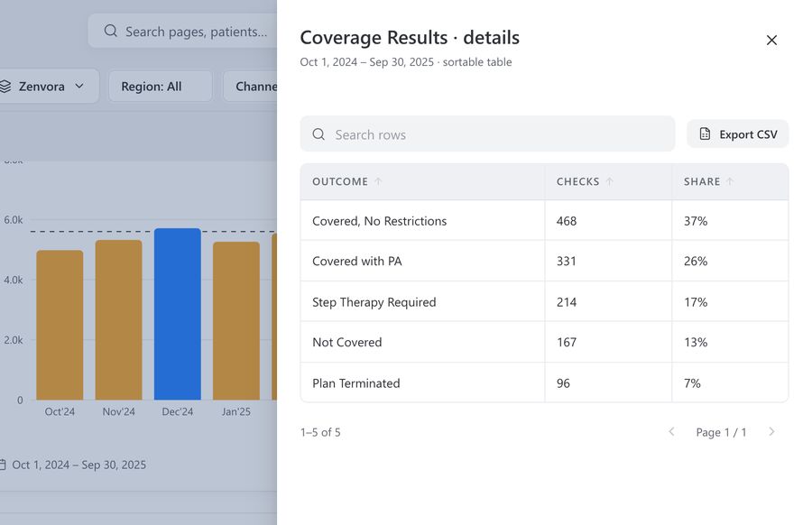Click the 37% share cell
Viewport: 812px width, 525px height.
pyautogui.click(x=730, y=221)
